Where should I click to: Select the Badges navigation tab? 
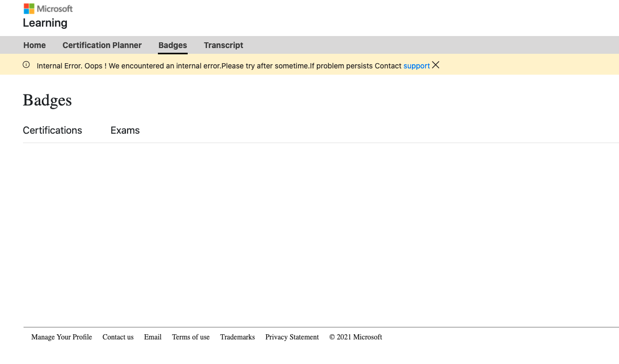pyautogui.click(x=173, y=45)
